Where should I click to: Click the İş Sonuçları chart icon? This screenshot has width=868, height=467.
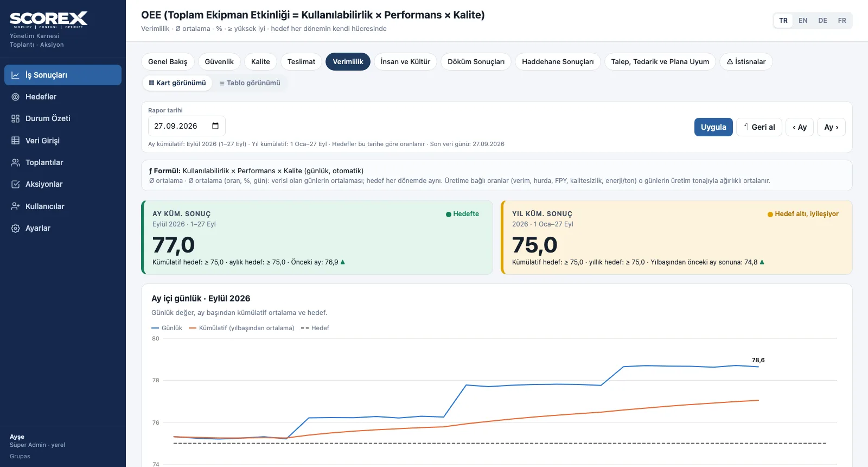point(16,75)
